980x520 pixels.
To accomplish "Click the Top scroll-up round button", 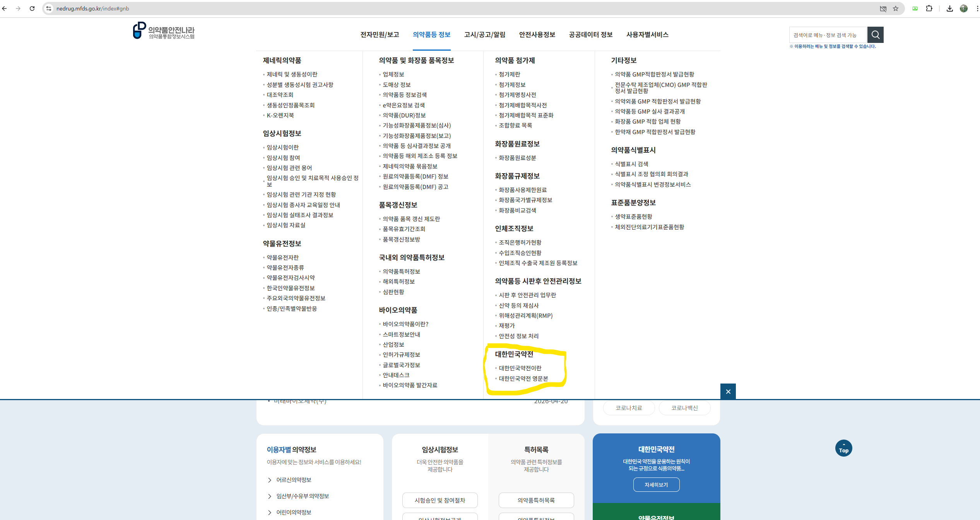I will coord(844,448).
